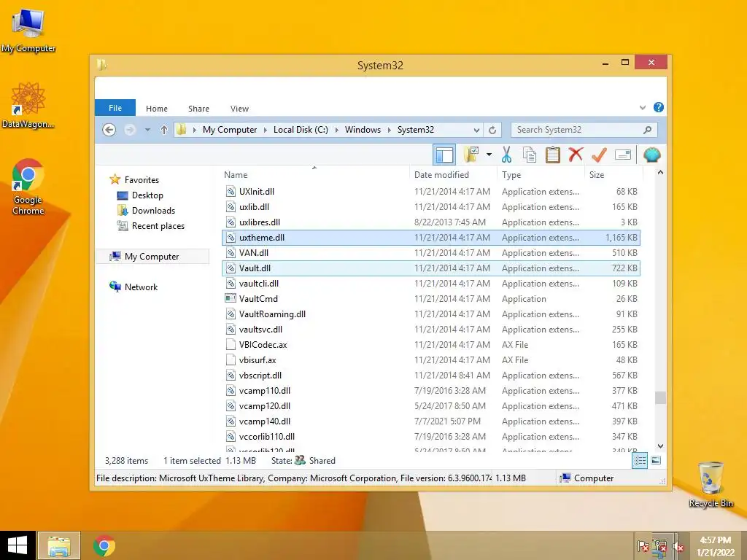Click the Search System32 input field
Viewport: 747px width, 560px height.
point(578,130)
